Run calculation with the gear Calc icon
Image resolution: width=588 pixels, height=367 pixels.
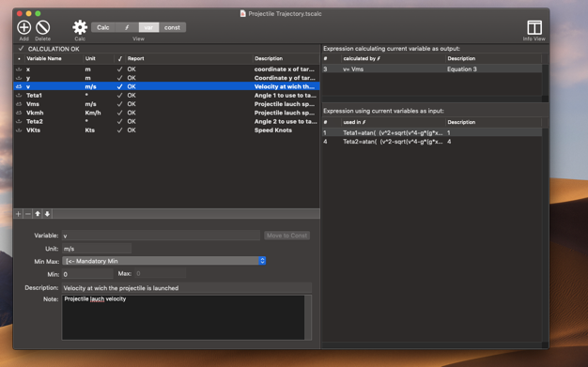pos(80,27)
